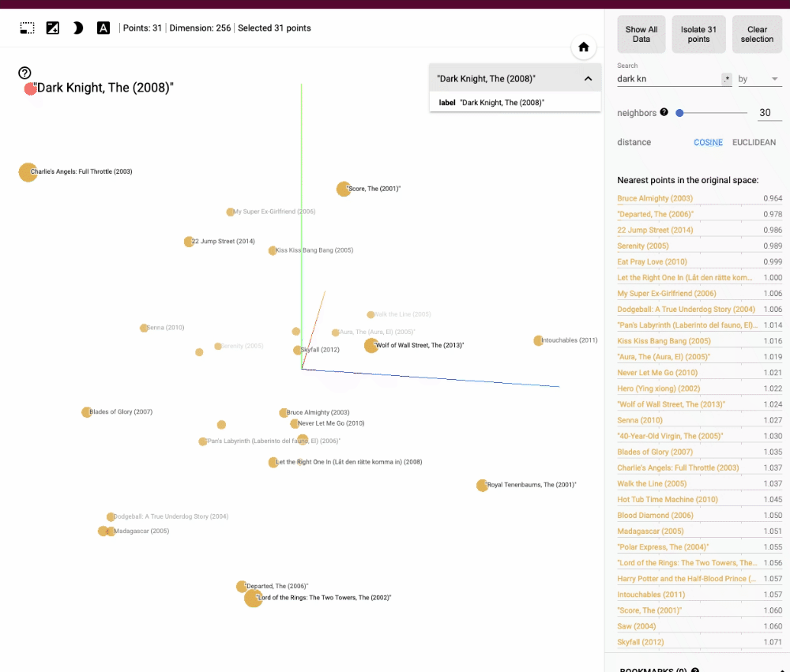
Task: Focus the Search input field
Action: tap(668, 79)
